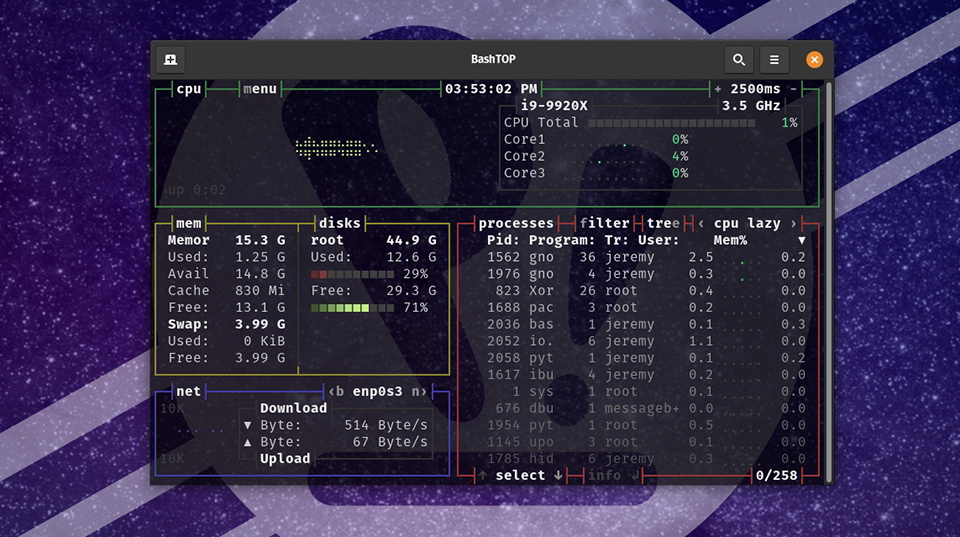960x537 pixels.
Task: Close the BashTOP window
Action: [x=814, y=59]
